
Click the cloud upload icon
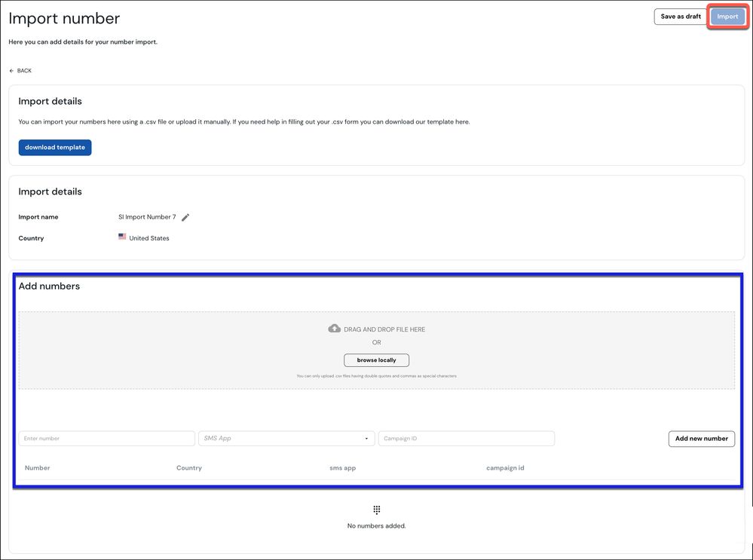[334, 329]
